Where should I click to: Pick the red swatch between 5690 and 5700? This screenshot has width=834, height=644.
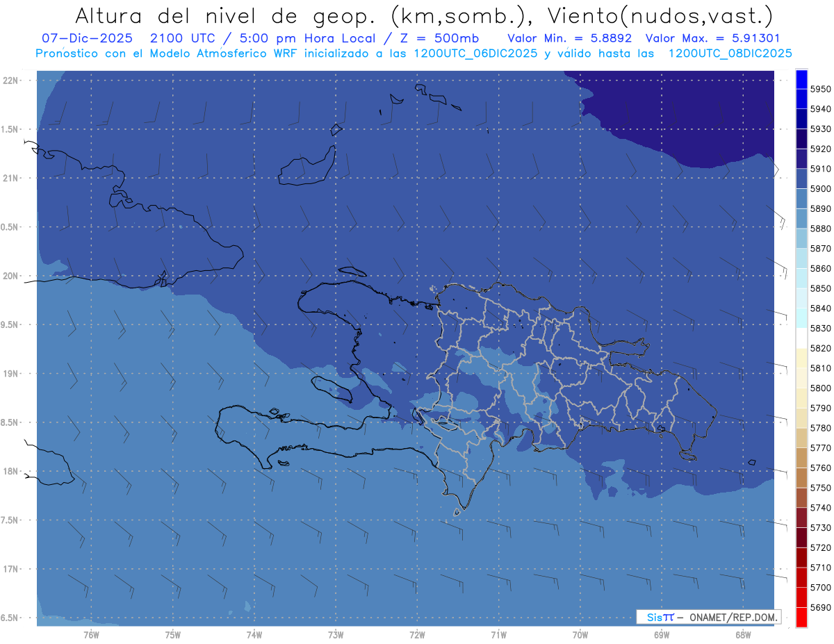click(x=801, y=597)
